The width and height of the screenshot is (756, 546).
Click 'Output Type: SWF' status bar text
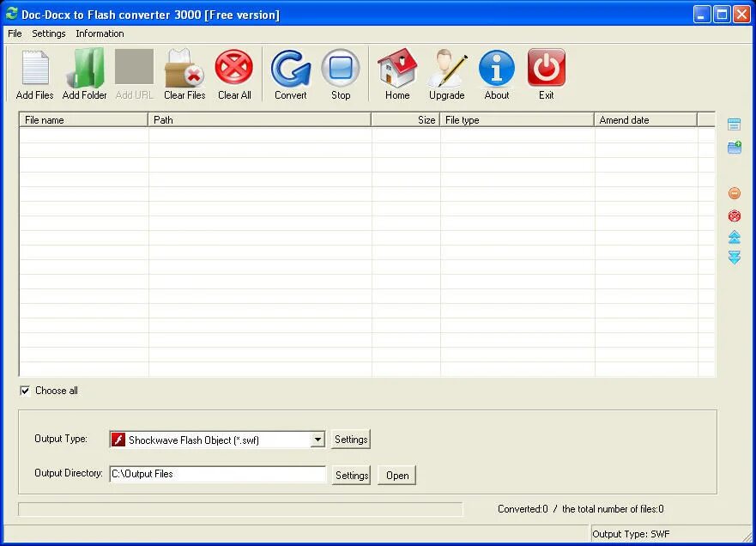[x=631, y=534]
